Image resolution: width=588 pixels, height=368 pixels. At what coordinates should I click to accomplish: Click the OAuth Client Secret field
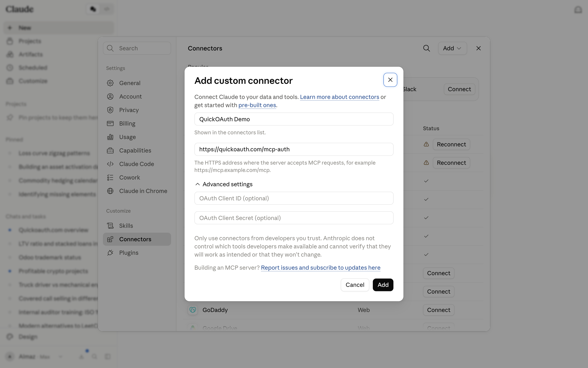click(294, 218)
